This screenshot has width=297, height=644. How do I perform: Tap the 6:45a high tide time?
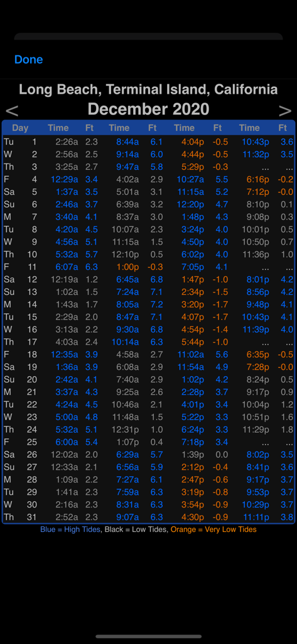[127, 280]
